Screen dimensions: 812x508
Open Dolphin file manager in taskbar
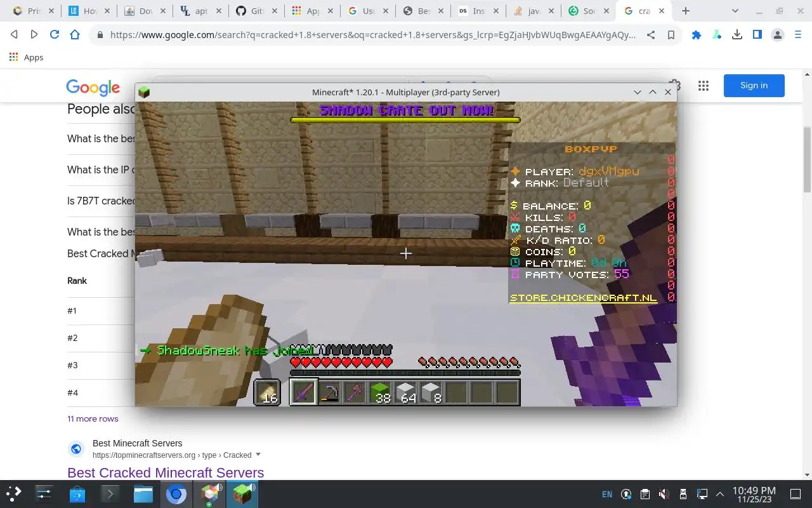point(143,493)
